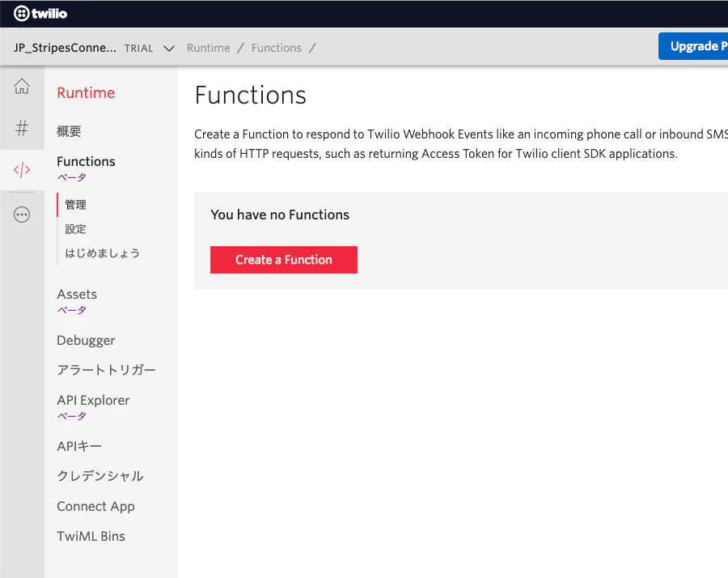Open Assets in the sidebar
The image size is (728, 578).
77,294
